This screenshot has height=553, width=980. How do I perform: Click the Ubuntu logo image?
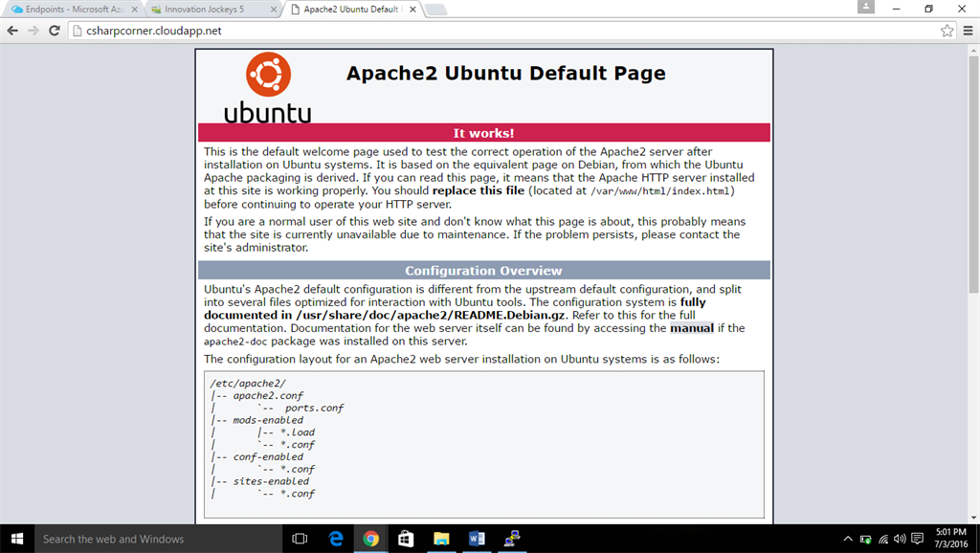pyautogui.click(x=268, y=87)
